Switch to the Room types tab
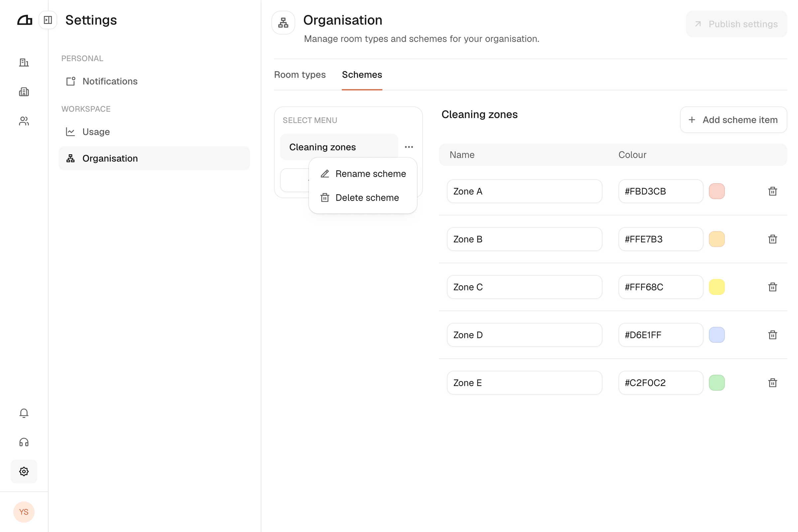 pyautogui.click(x=300, y=74)
